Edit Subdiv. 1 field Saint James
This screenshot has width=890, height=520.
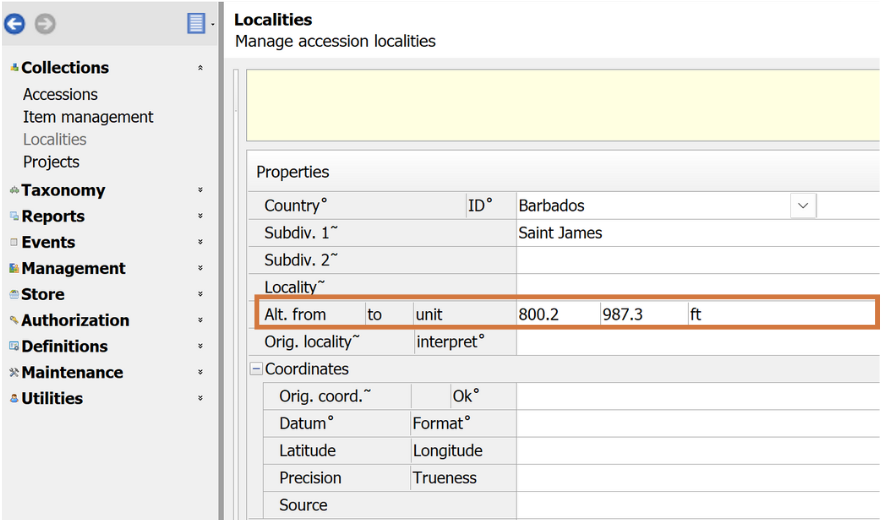(698, 233)
